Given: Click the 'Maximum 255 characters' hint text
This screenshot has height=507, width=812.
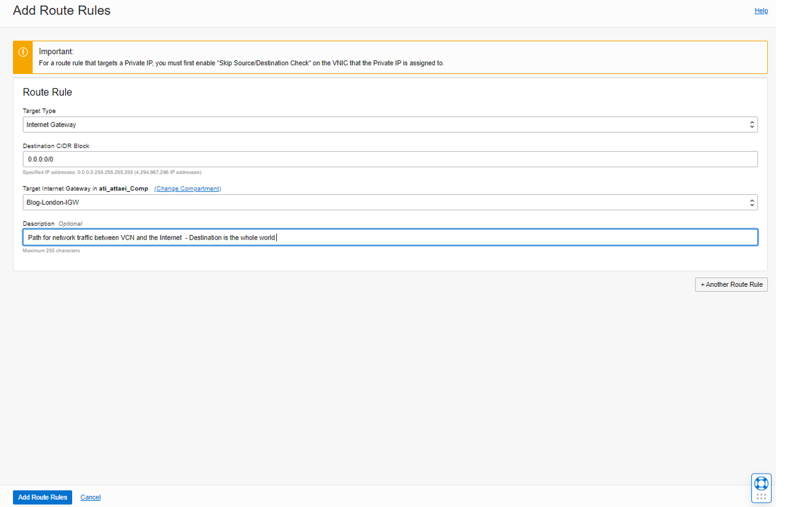Looking at the screenshot, I should coord(51,251).
